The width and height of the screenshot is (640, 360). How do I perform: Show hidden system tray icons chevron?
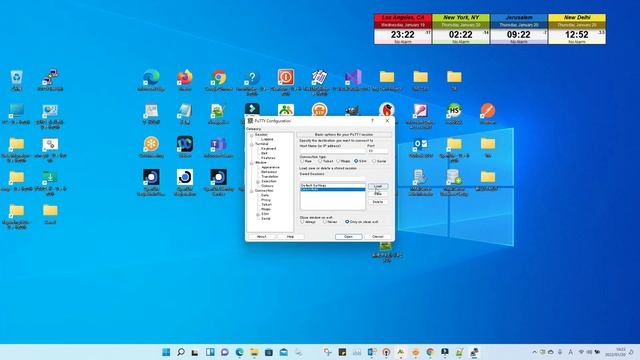(534, 352)
